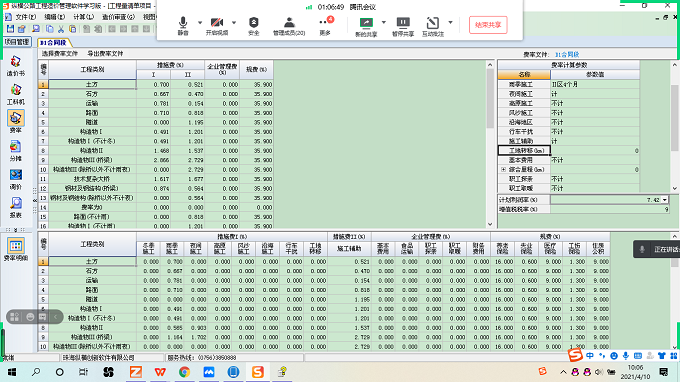
Task: Click the copy icon in toolbar
Action: 49,29
